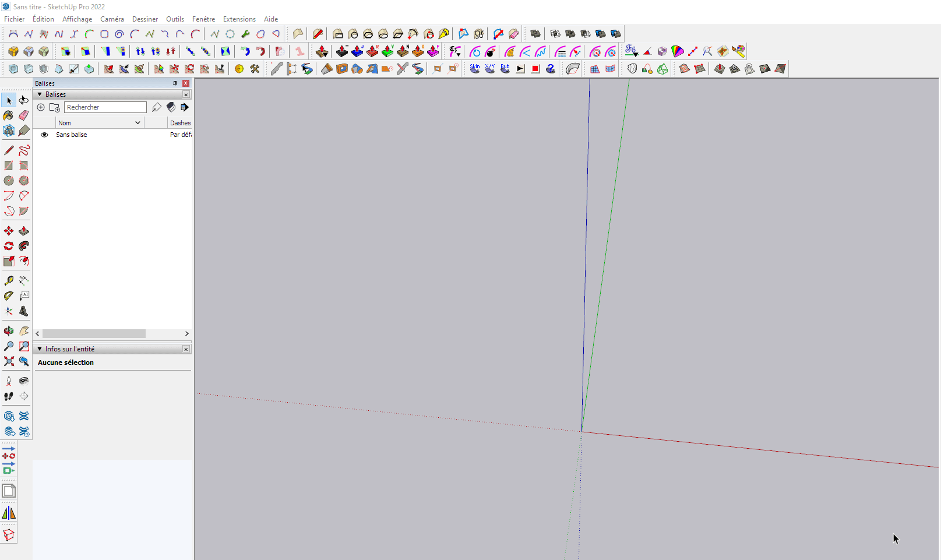This screenshot has width=941, height=560.
Task: Open the Outils menu
Action: [x=175, y=19]
